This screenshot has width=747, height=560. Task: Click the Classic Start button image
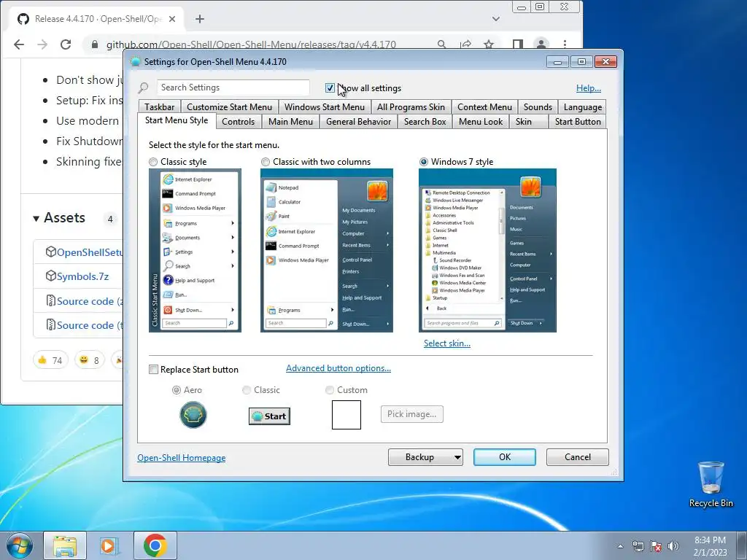(x=269, y=416)
